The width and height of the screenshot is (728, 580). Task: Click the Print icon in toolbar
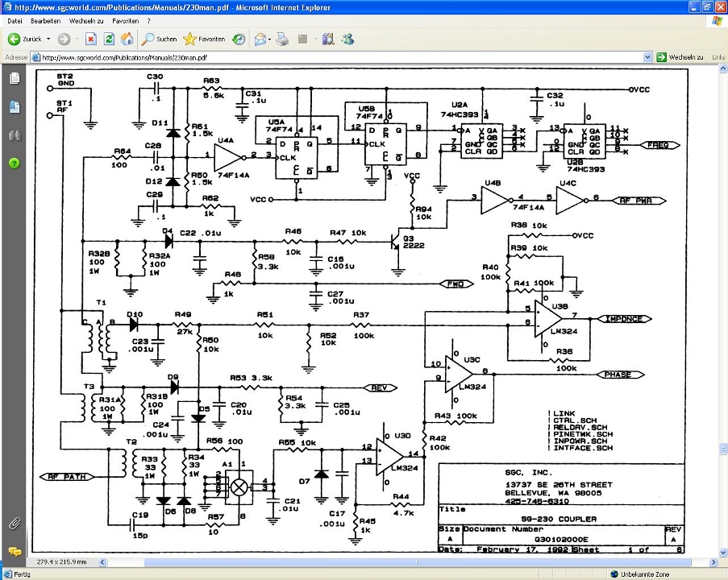click(282, 39)
